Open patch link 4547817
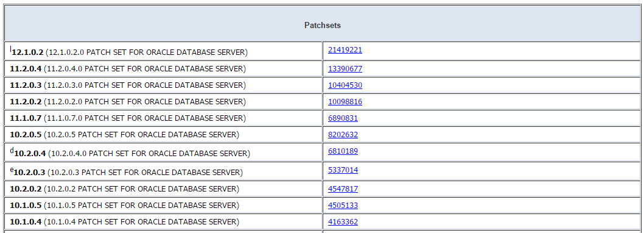Viewport: 644px width, 233px height. [343, 189]
